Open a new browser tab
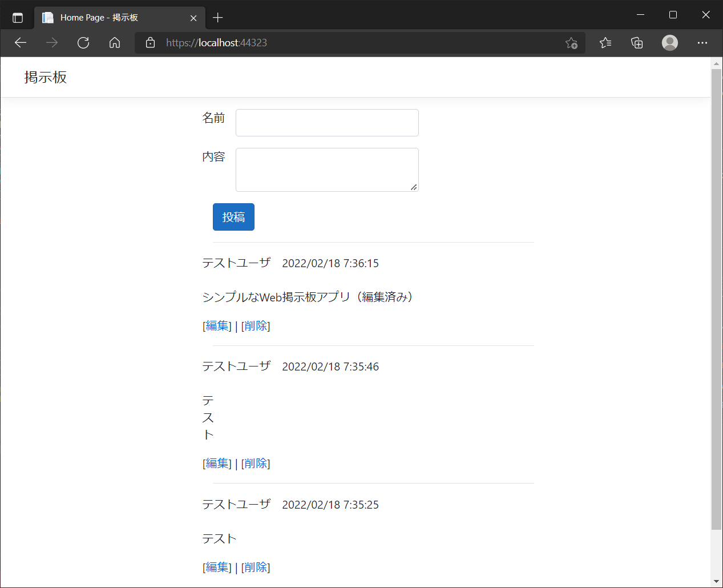Viewport: 723px width, 588px height. pyautogui.click(x=217, y=17)
